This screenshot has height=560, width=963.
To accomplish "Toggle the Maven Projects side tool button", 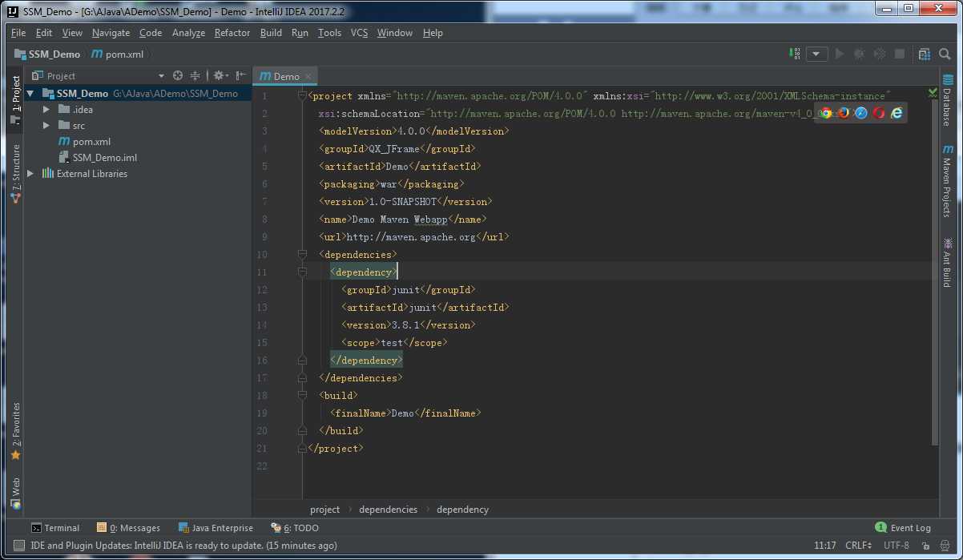I will tap(948, 180).
